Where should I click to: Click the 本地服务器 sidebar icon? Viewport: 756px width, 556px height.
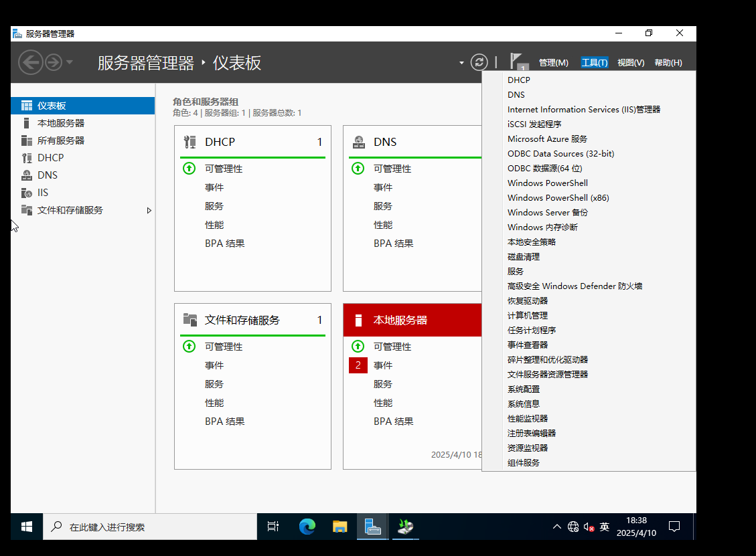point(27,123)
